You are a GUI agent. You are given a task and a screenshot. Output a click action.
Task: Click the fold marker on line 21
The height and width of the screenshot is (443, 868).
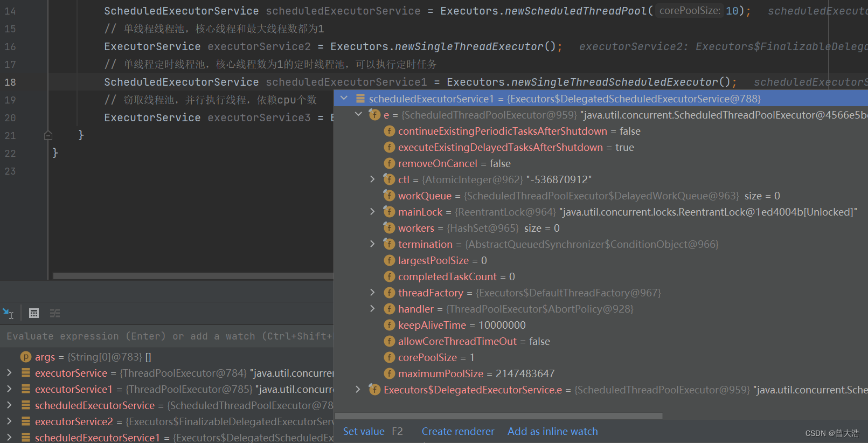coord(48,135)
